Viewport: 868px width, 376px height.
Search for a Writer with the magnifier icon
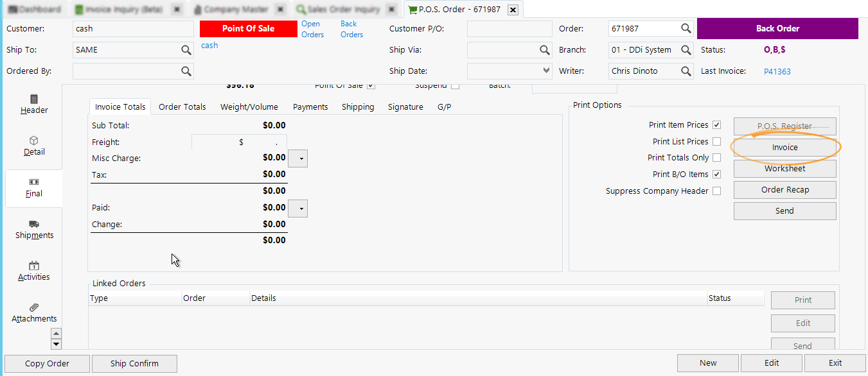686,71
